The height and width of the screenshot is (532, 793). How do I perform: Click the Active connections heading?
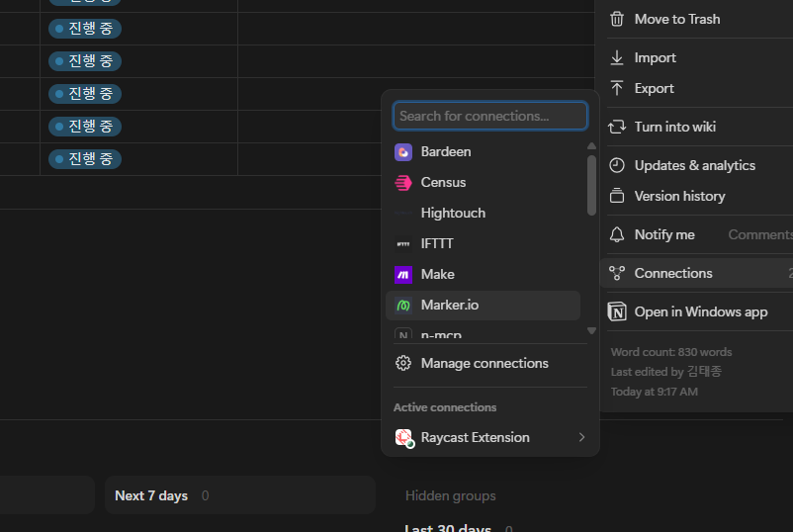445,407
